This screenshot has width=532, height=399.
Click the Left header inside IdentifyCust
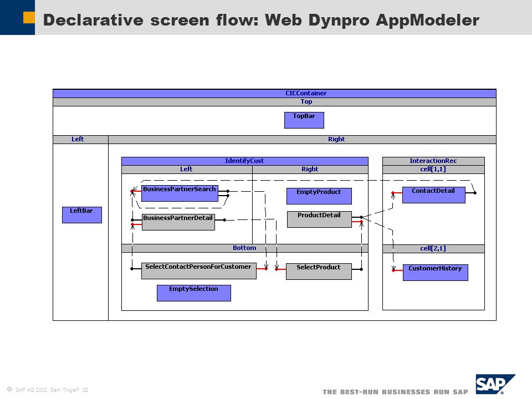187,170
